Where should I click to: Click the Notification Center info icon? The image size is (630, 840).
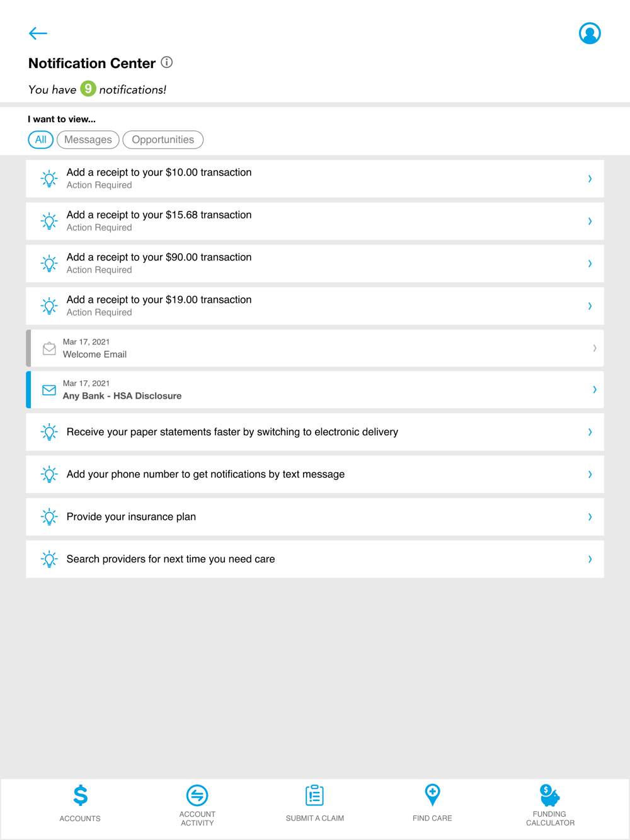pos(166,62)
